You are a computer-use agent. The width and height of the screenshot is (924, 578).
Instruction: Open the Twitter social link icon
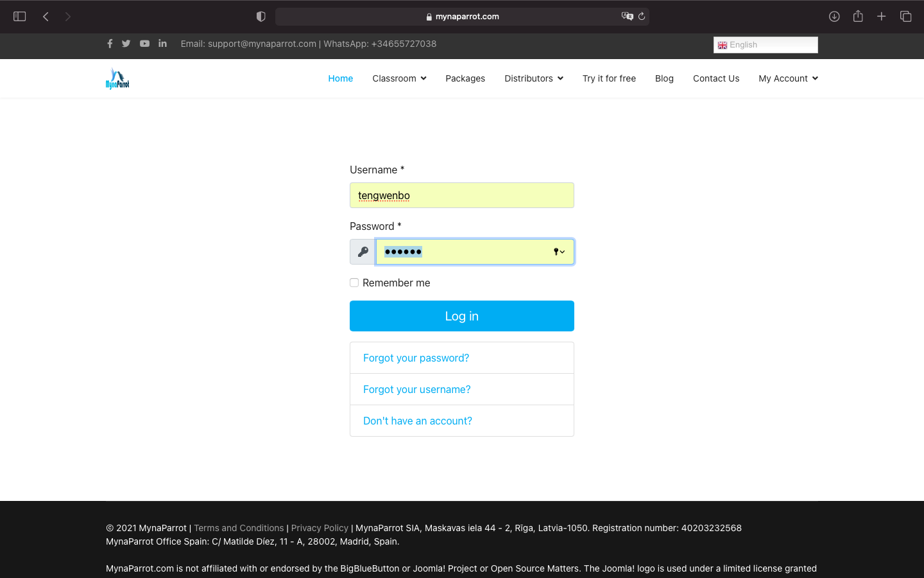(126, 44)
